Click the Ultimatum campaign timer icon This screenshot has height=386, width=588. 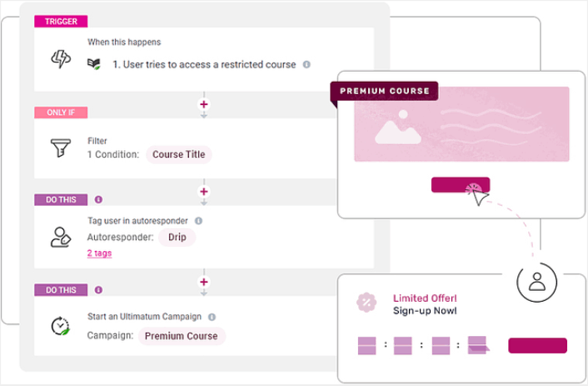62,326
